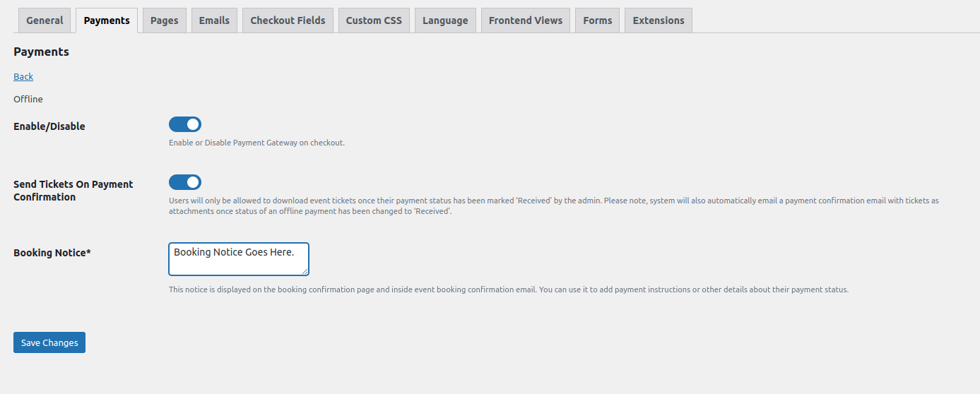Toggle Send Tickets On Payment Confirmation
This screenshot has height=394, width=980.
pos(185,183)
